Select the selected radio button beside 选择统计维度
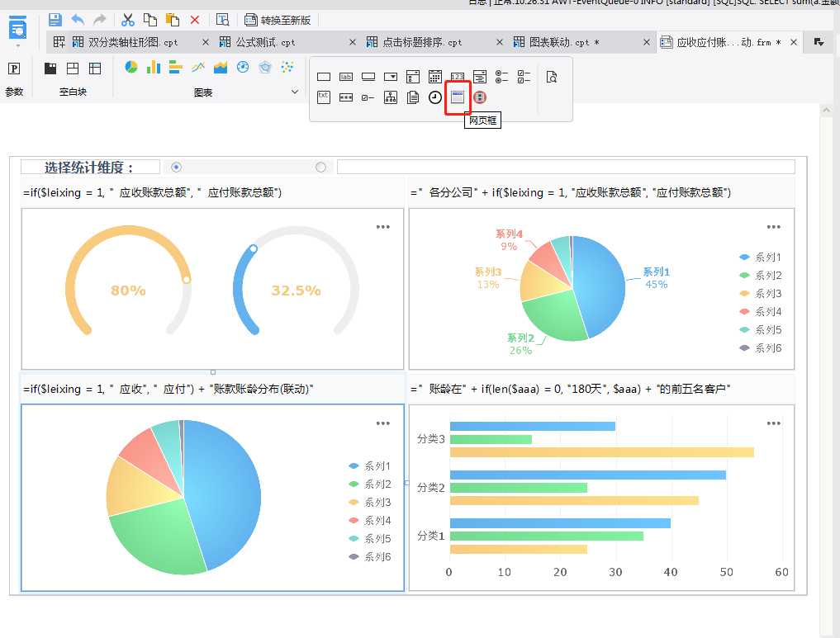Screen dimensions: 840x638 (x=176, y=168)
